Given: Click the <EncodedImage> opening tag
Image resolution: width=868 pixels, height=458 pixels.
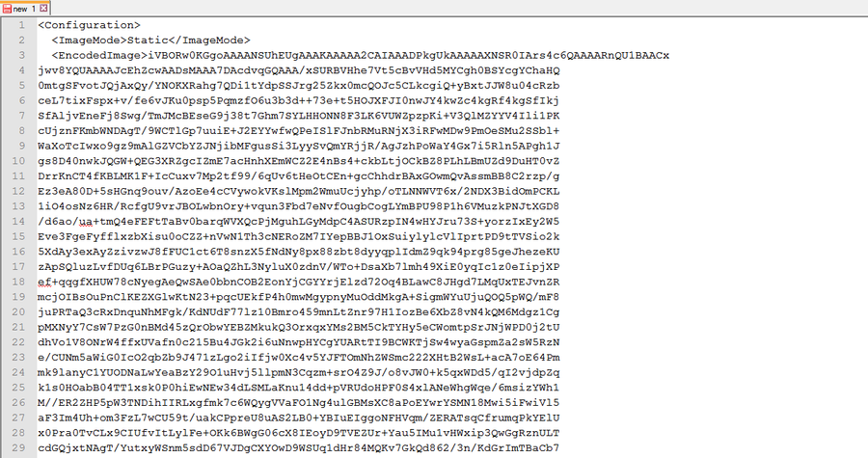Looking at the screenshot, I should (99, 55).
